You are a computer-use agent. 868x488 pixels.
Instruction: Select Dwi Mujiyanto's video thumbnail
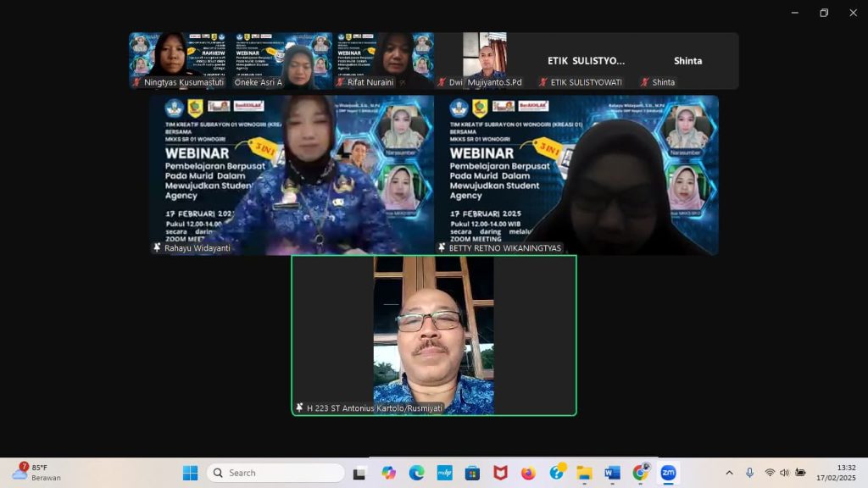(484, 61)
